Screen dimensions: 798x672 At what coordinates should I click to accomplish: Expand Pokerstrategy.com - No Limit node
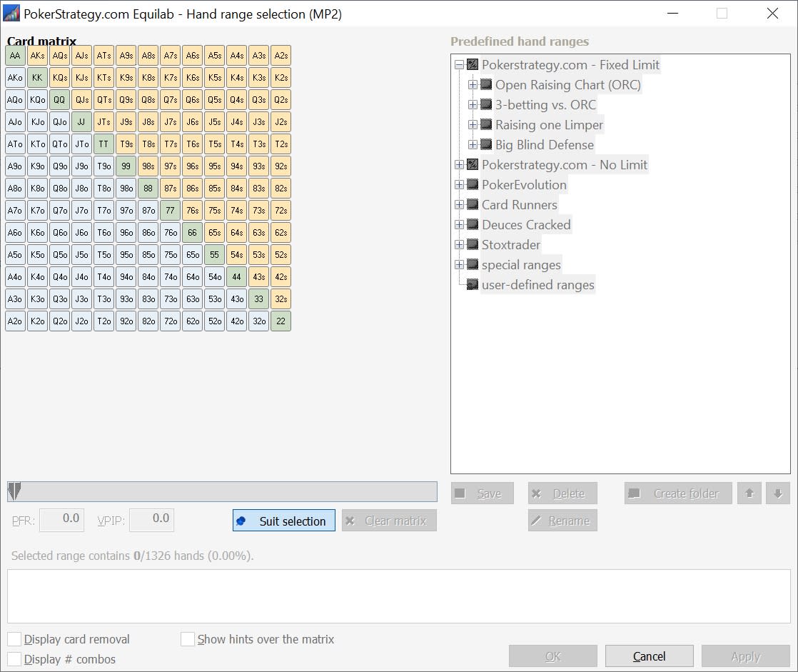(x=459, y=164)
